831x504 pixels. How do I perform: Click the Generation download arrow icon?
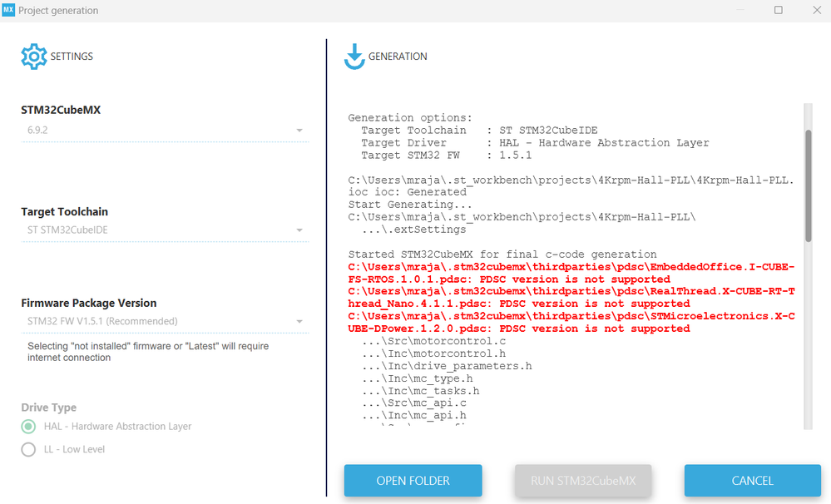(x=354, y=57)
